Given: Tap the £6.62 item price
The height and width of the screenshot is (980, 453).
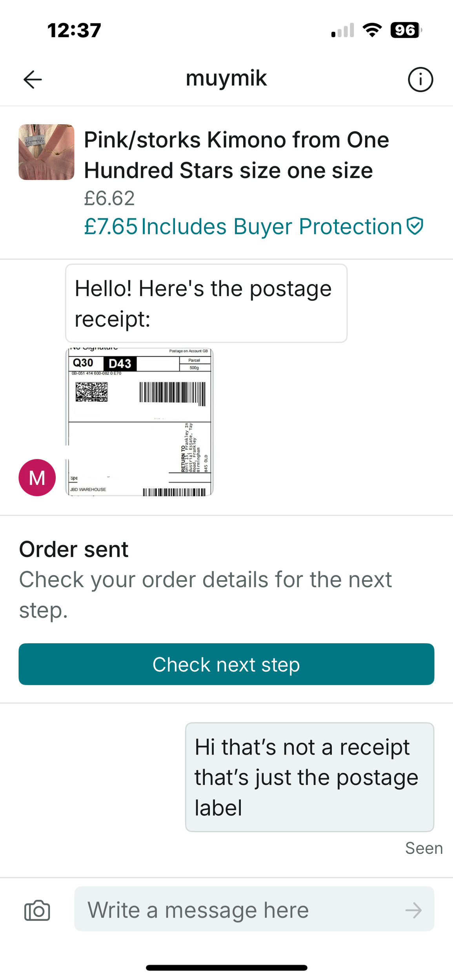Looking at the screenshot, I should coord(109,198).
